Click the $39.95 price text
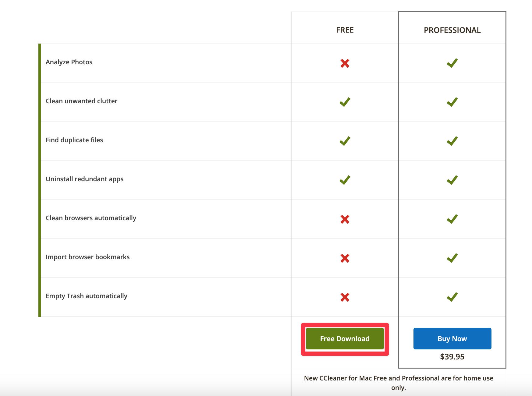 coord(452,357)
